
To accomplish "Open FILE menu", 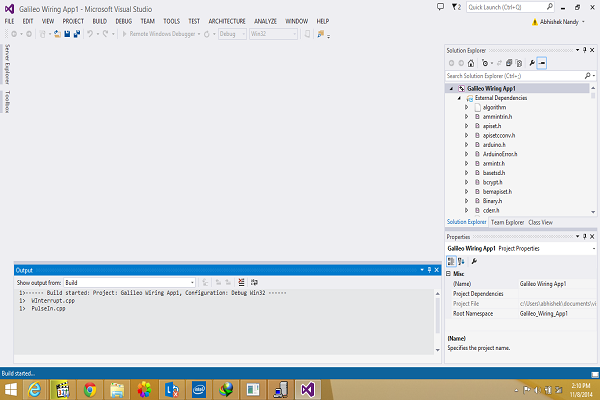I will point(10,21).
